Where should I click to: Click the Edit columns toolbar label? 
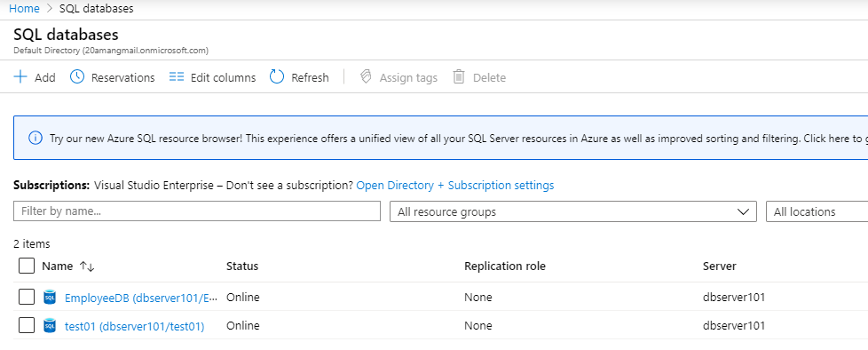coord(223,77)
